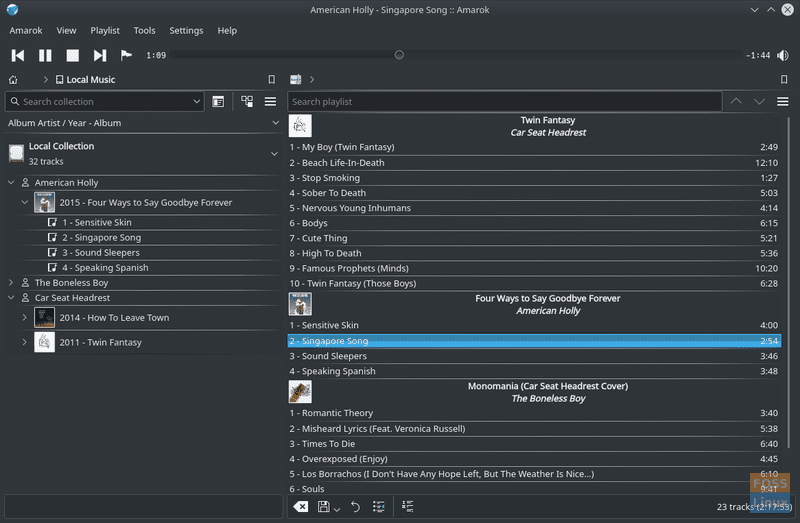Select Sensitive Skin in the collection tree
The height and width of the screenshot is (523, 800).
[97, 222]
